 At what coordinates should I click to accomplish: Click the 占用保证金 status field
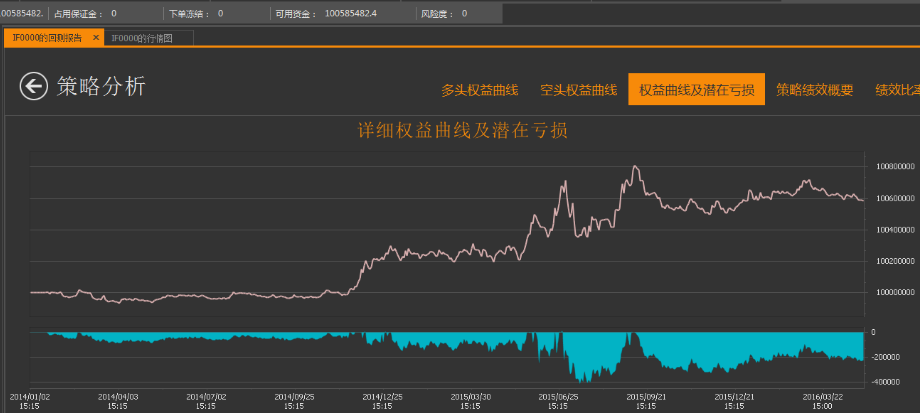[x=85, y=13]
